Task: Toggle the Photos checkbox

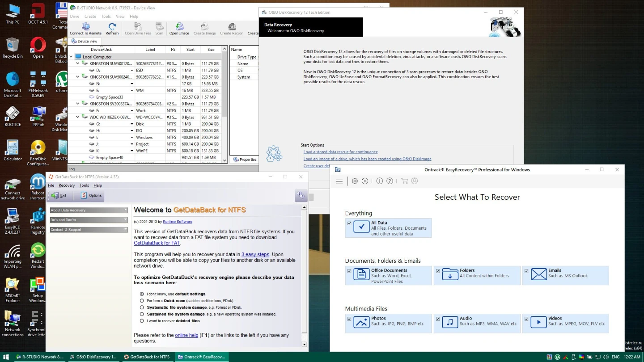Action: [349, 319]
